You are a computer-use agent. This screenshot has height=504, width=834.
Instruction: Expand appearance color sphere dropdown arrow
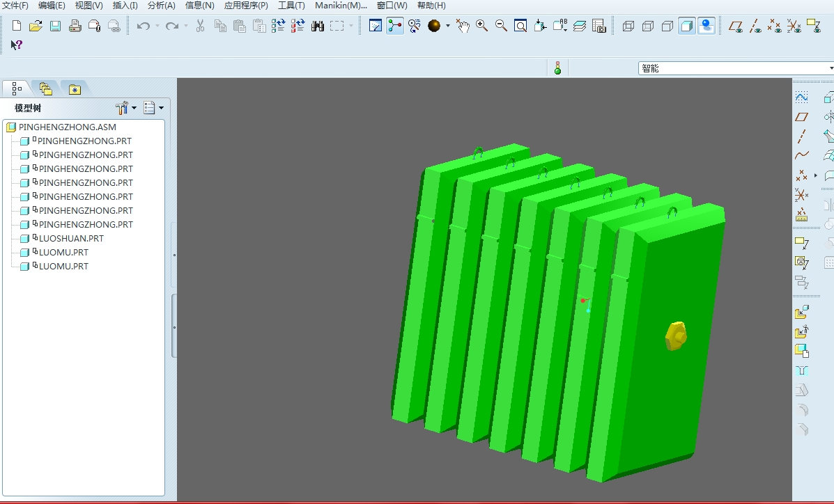click(x=448, y=26)
